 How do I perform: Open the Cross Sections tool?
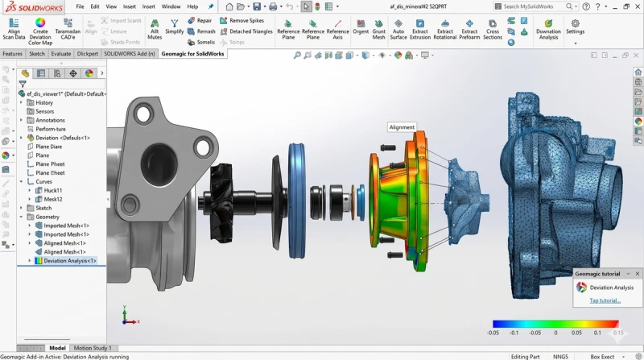click(493, 29)
